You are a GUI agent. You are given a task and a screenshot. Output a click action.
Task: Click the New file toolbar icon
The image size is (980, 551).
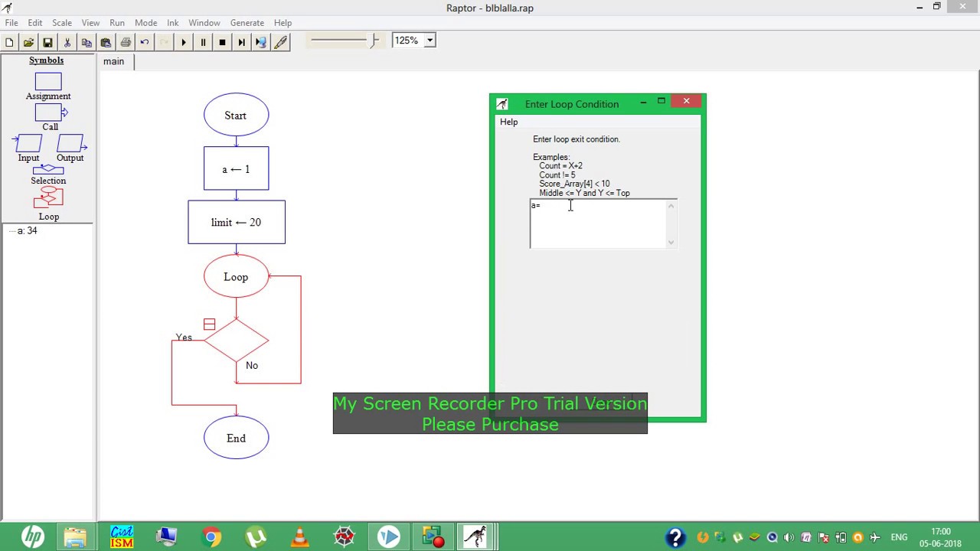click(x=9, y=43)
